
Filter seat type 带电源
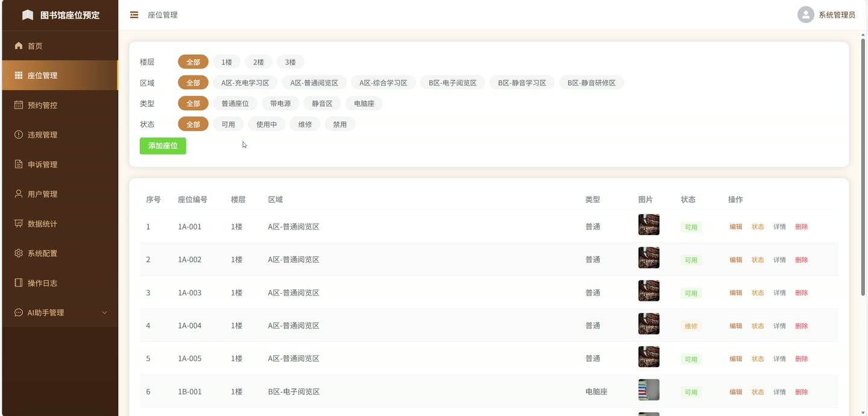pos(280,103)
